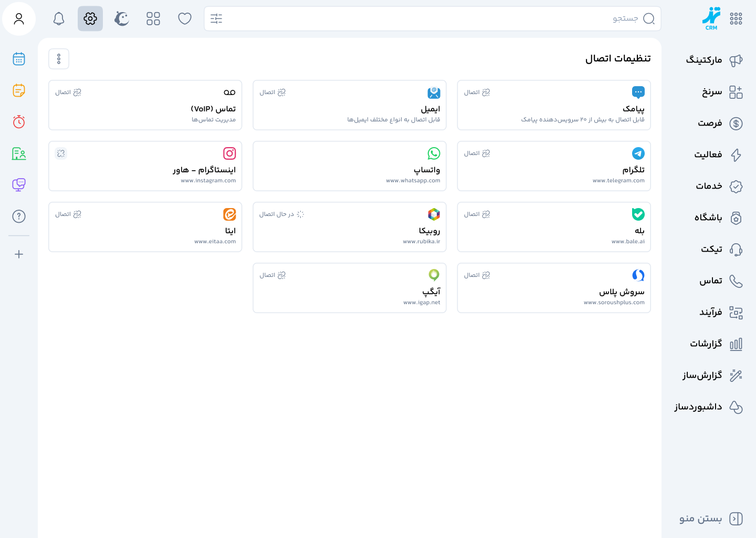Image resolution: width=756 pixels, height=538 pixels.
Task: Open search filters icon in search bar
Action: point(216,18)
